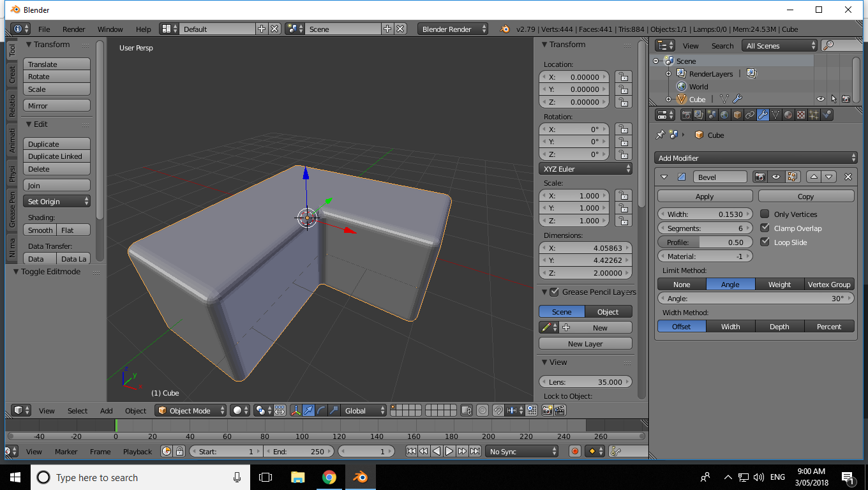Open the Add Modifier dropdown
The height and width of the screenshot is (490, 868).
(756, 158)
